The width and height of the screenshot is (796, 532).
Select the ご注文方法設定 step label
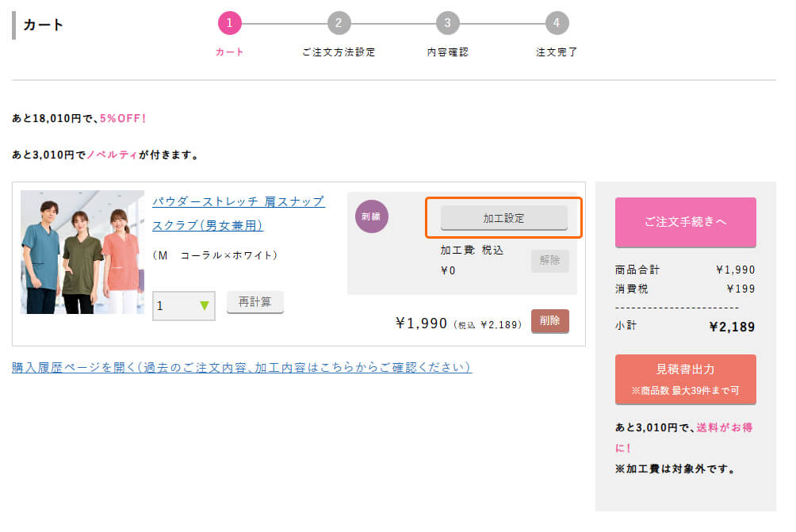(x=339, y=52)
